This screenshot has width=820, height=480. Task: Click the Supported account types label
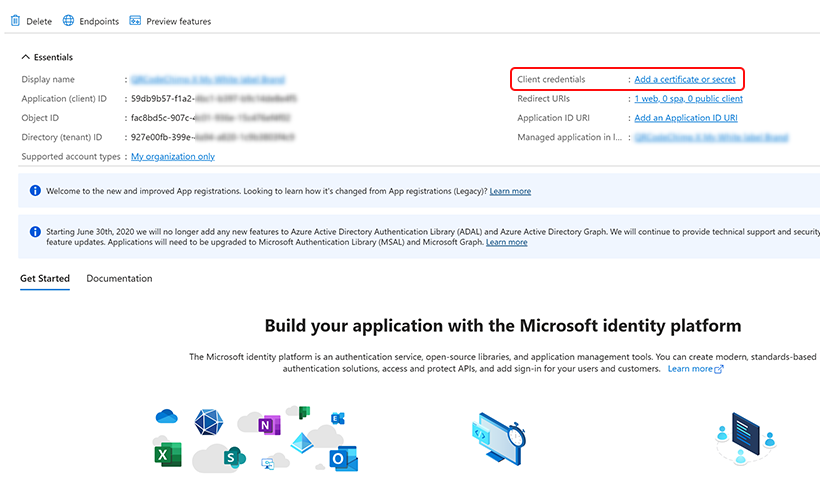point(71,157)
